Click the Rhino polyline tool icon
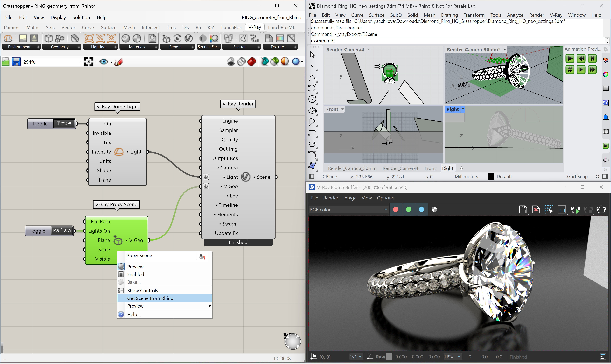611x364 pixels. coord(312,77)
